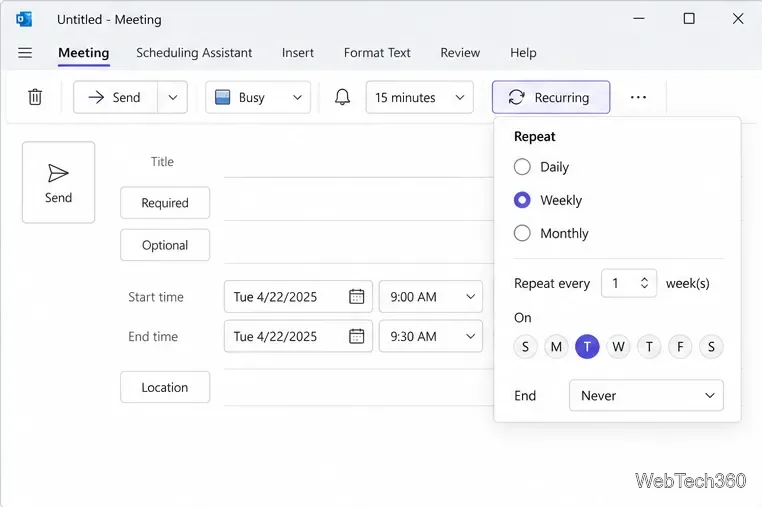Open the Format Text tab

tap(377, 52)
